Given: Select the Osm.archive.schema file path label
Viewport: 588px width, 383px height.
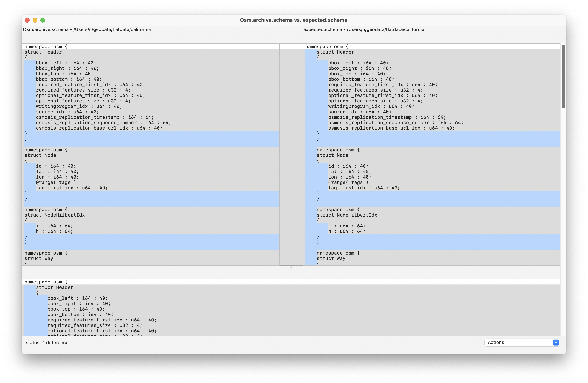Looking at the screenshot, I should click(87, 29).
